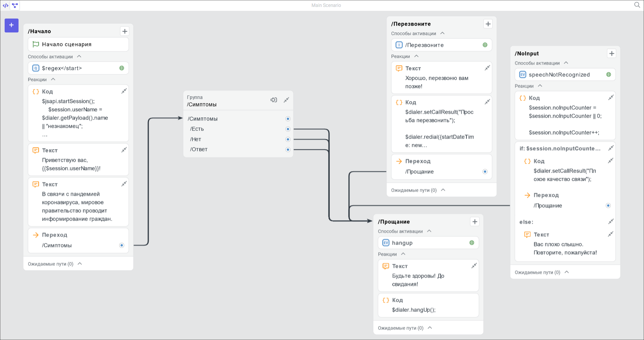This screenshot has height=340, width=644.
Task: Collapse Реакции section in /Начало
Action: tap(53, 79)
